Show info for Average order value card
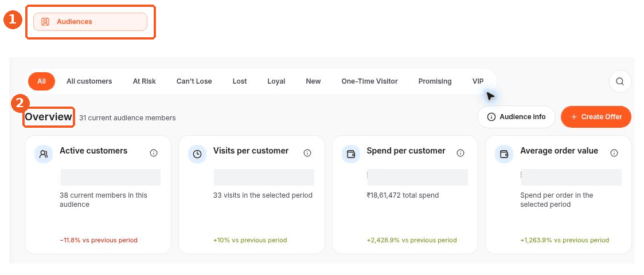The height and width of the screenshot is (275, 644). (x=614, y=153)
